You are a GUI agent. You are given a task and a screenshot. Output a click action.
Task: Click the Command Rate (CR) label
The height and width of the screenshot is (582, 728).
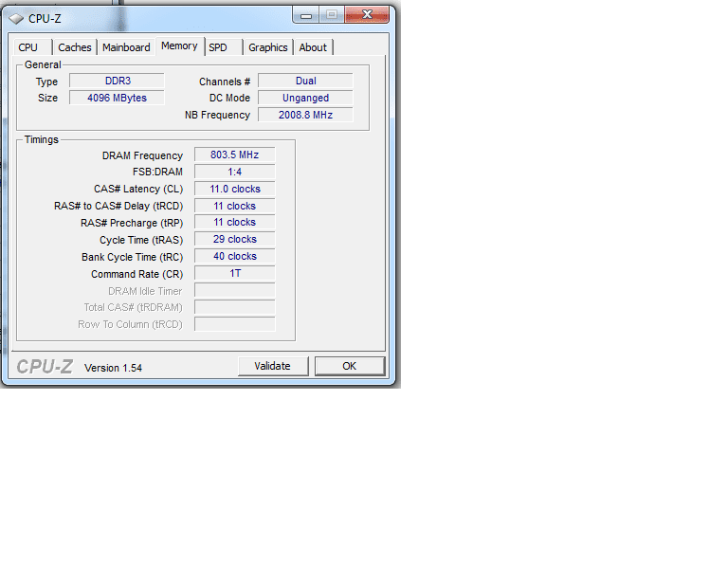(x=136, y=274)
